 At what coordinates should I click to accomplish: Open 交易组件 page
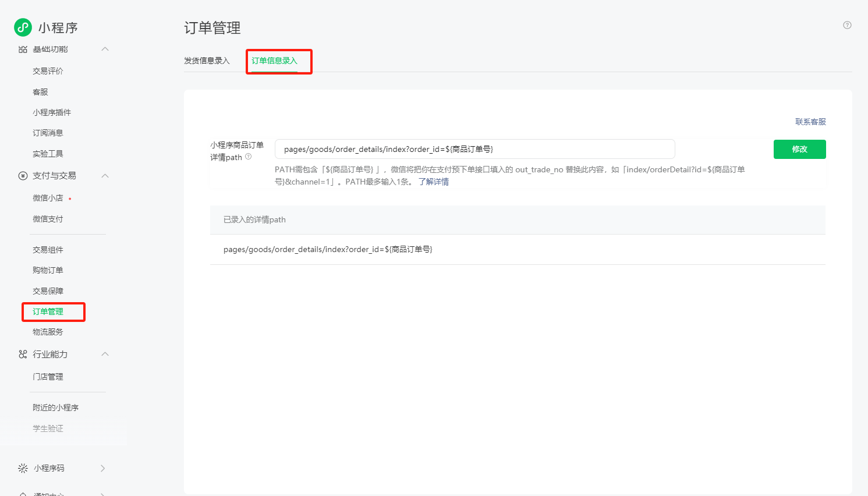tap(48, 250)
